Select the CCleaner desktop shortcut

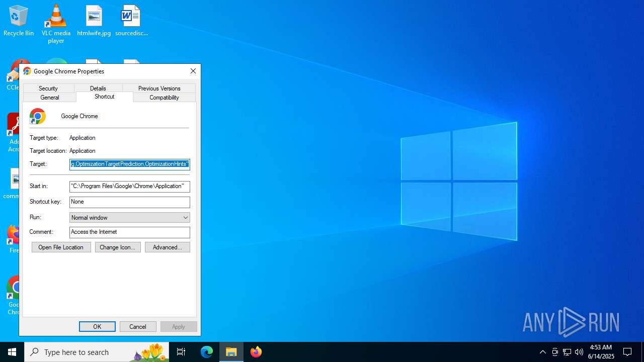tap(14, 75)
